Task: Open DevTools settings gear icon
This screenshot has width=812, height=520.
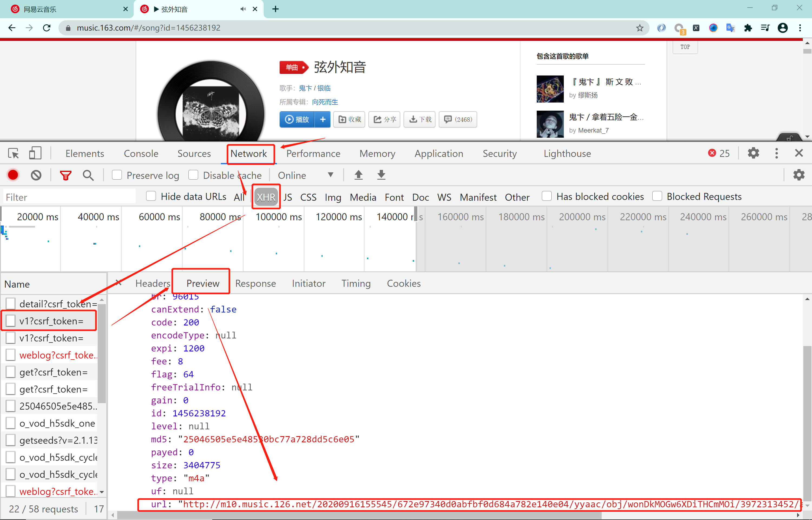Action: 753,153
